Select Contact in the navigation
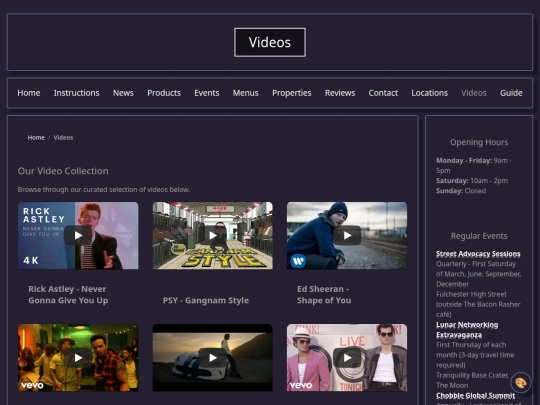Viewport: 540px width, 405px height. [x=383, y=93]
